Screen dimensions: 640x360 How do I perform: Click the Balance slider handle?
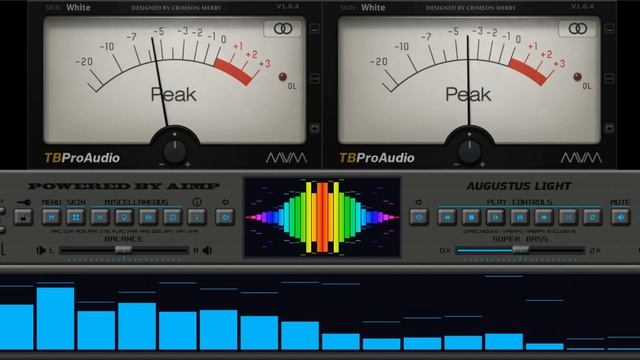(x=123, y=250)
